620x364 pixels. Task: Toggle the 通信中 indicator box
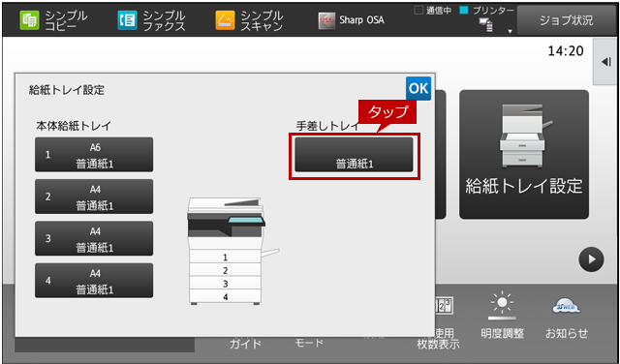click(x=418, y=11)
